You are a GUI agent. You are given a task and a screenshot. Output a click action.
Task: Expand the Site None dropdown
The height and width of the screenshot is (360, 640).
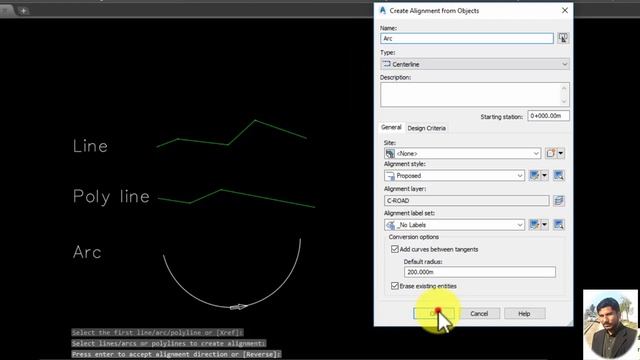pos(462,153)
